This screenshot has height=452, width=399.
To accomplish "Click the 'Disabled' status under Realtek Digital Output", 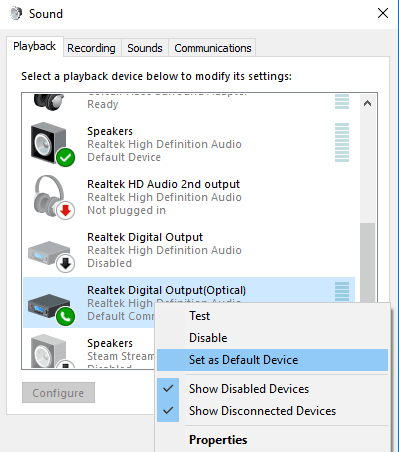I will coord(109,263).
